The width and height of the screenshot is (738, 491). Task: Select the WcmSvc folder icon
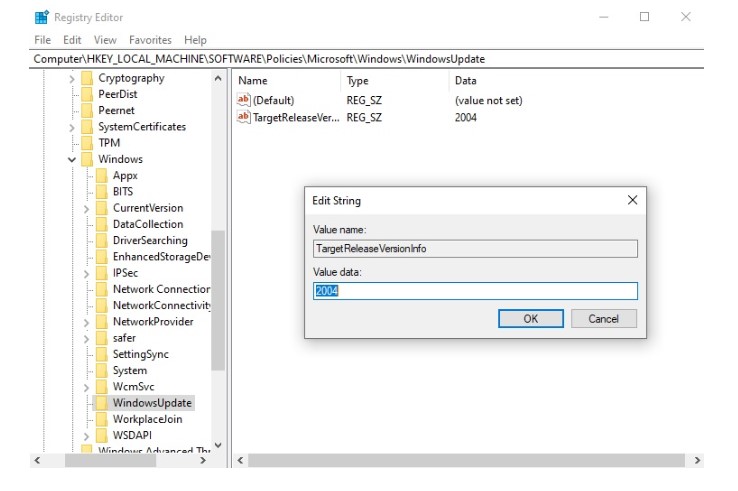coord(102,387)
